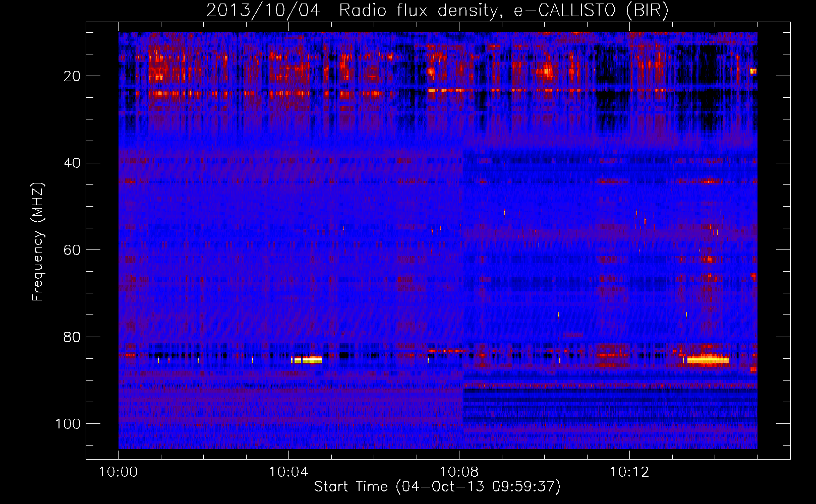Screen dimensions: 816x504
Task: Click the '10:12' time tick label
Action: (629, 472)
